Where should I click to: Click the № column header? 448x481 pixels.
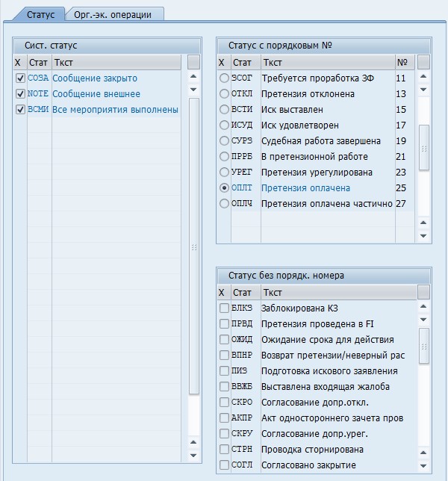click(x=404, y=62)
